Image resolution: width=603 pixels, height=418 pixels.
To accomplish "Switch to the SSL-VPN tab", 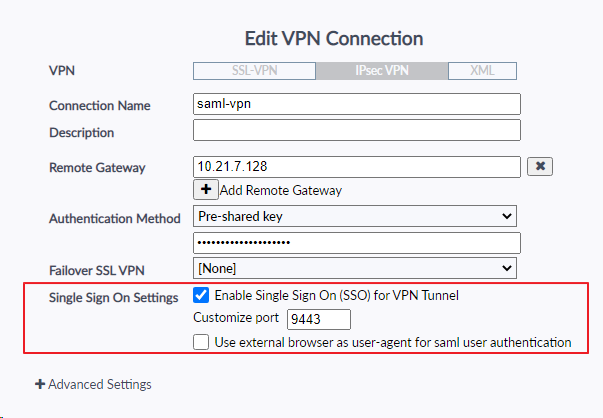I will coord(254,71).
